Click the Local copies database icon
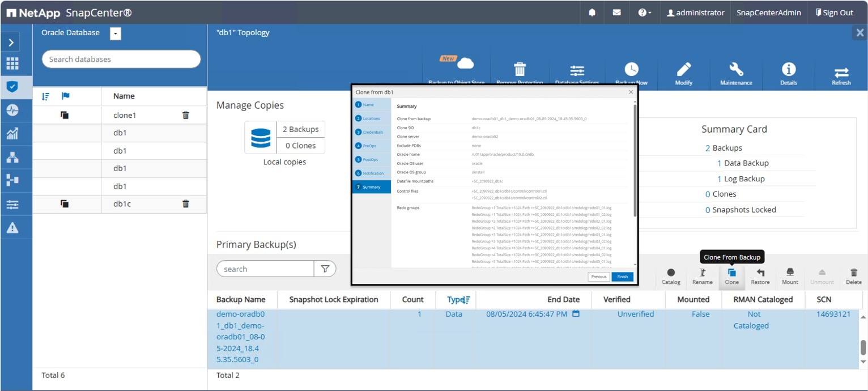 (261, 138)
